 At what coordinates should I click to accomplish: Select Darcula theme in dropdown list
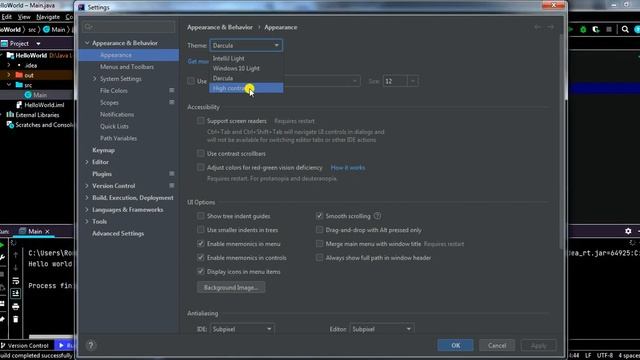coord(246,78)
